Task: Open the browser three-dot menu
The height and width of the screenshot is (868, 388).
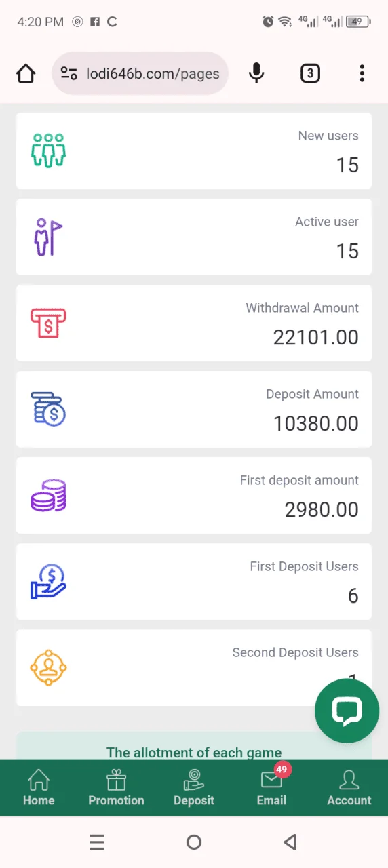Action: [362, 73]
